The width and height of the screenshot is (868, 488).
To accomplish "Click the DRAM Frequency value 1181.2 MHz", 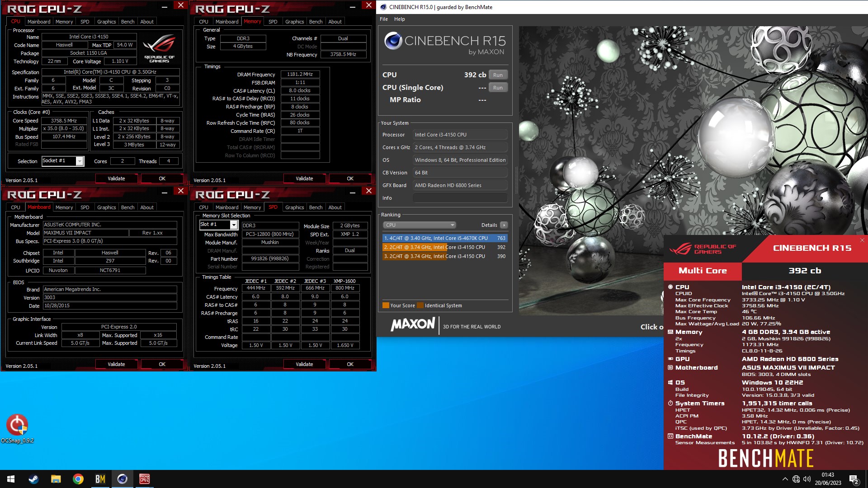I will [300, 74].
